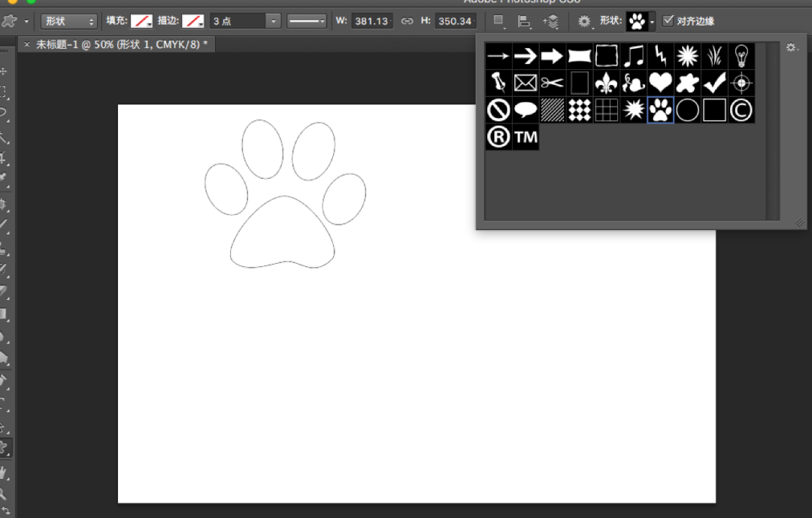Open shape picker gear menu
Image resolution: width=812 pixels, height=518 pixels.
click(792, 47)
